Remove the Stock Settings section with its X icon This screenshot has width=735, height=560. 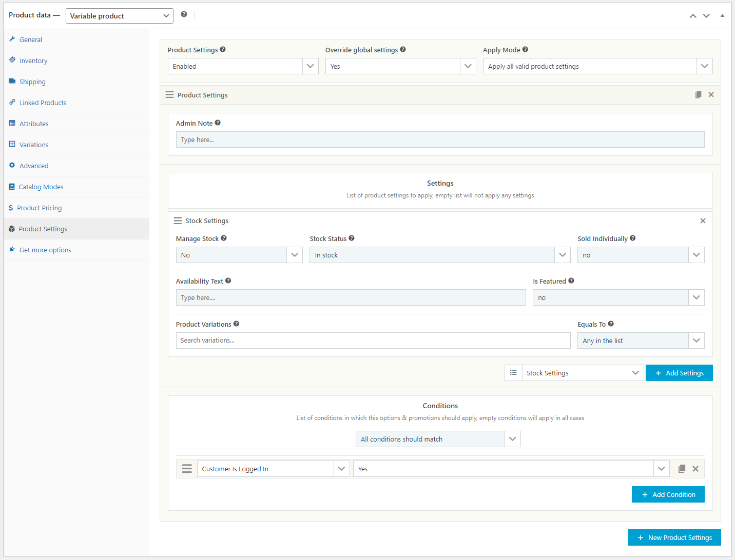(703, 221)
